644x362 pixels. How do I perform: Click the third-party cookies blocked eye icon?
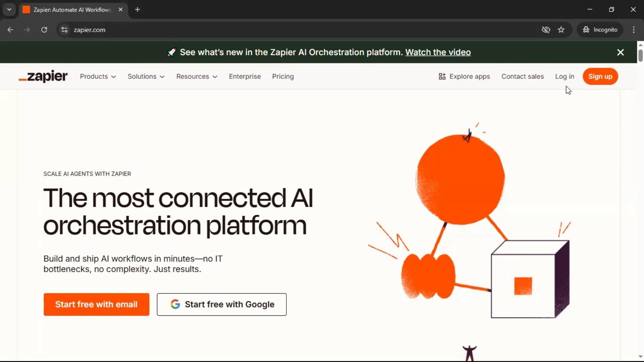click(546, 30)
